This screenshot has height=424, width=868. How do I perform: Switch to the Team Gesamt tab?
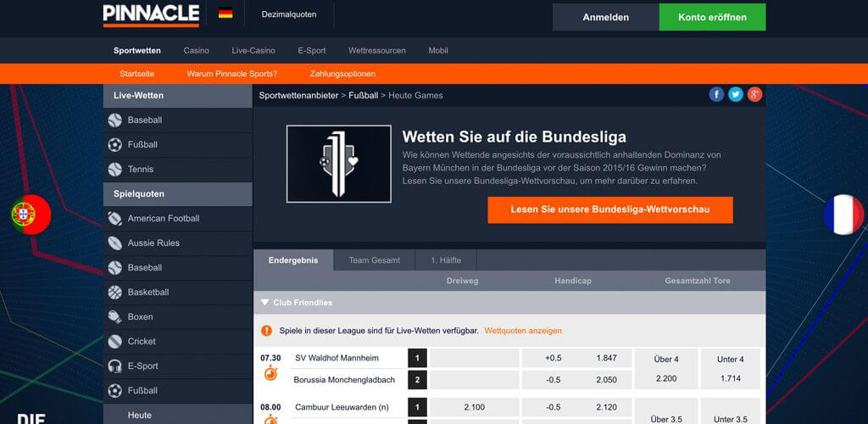[374, 260]
